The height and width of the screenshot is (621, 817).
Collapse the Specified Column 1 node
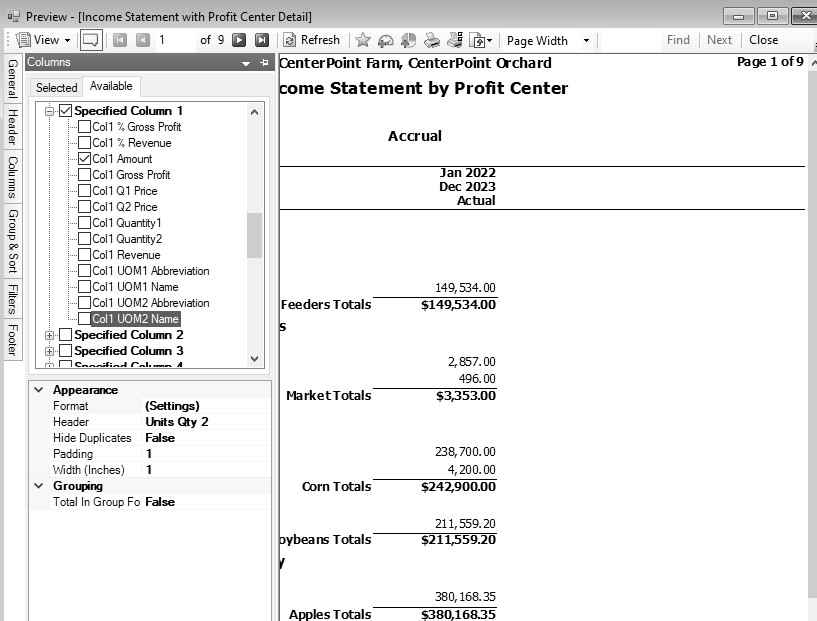[49, 111]
